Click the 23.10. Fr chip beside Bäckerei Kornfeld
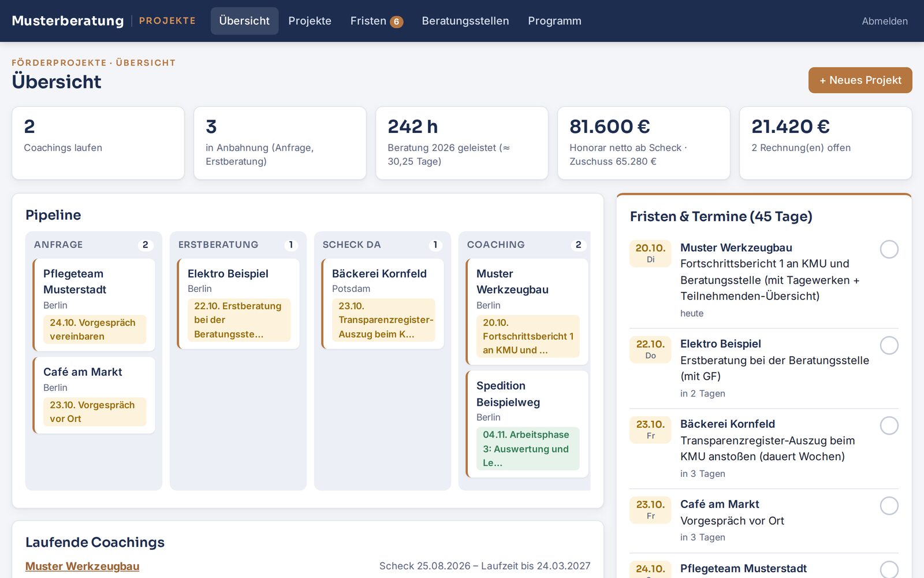The height and width of the screenshot is (578, 924). click(x=650, y=429)
